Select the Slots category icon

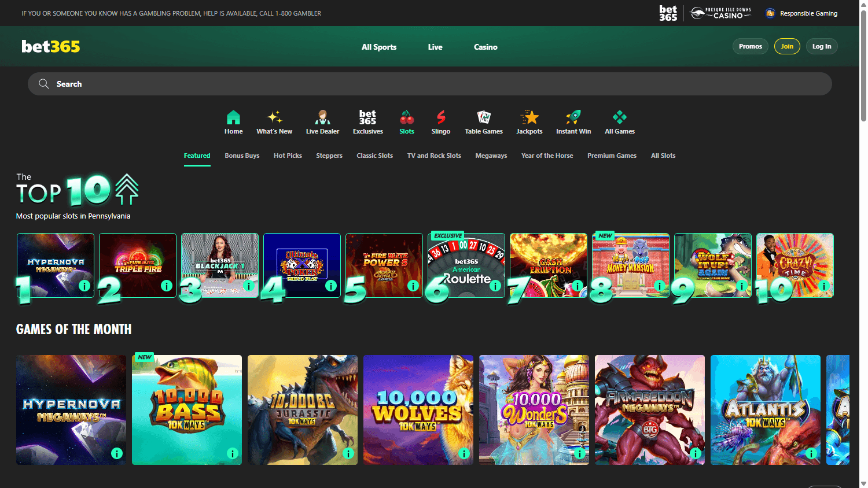point(407,121)
